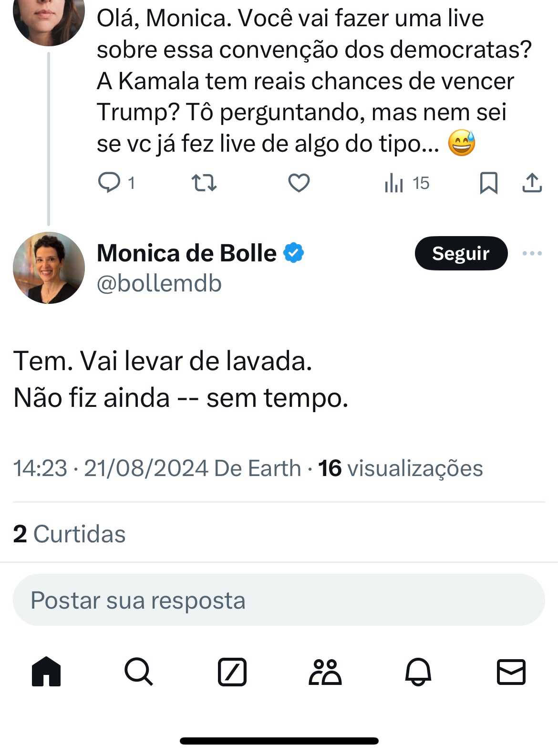The image size is (558, 756).
Task: Open the Messages envelope tab
Action: tap(511, 672)
